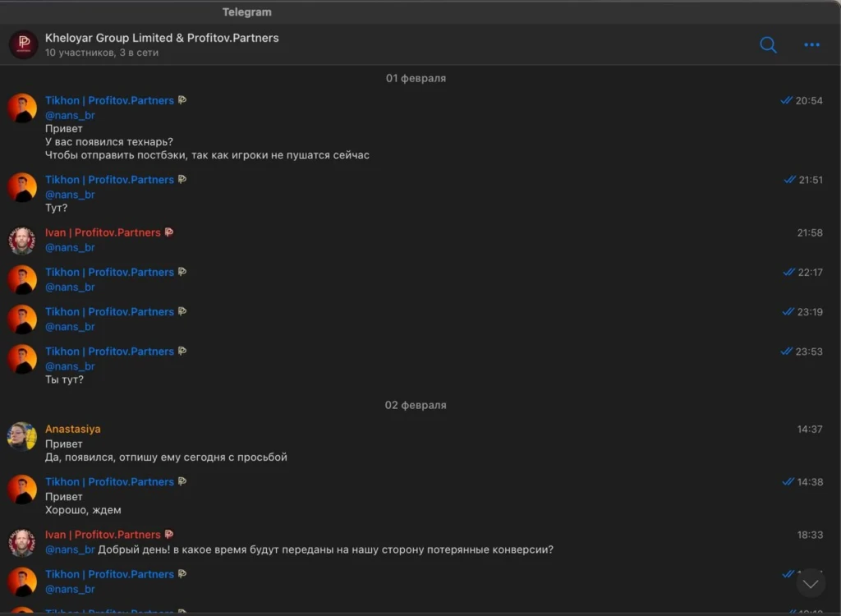
Task: Open sender name Tikhon | Profitov.Partners at 22:17
Action: point(109,272)
